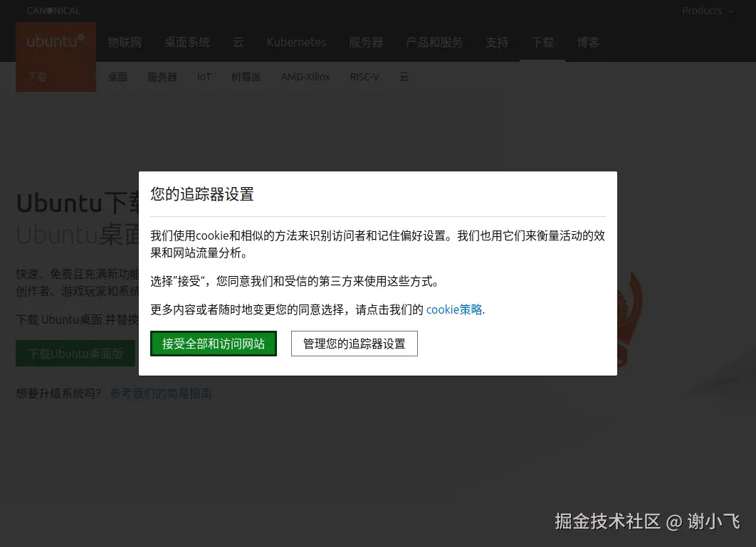Accept all cookies and visit site
This screenshot has height=547, width=756.
tap(213, 344)
